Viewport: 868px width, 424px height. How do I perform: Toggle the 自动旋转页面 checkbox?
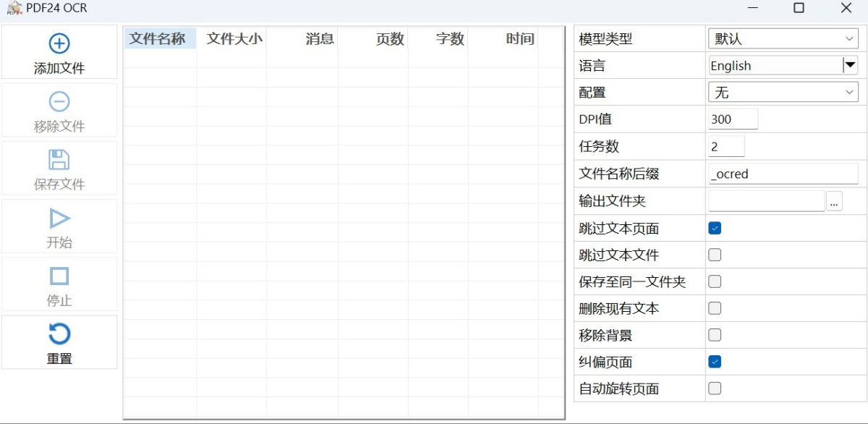point(715,389)
